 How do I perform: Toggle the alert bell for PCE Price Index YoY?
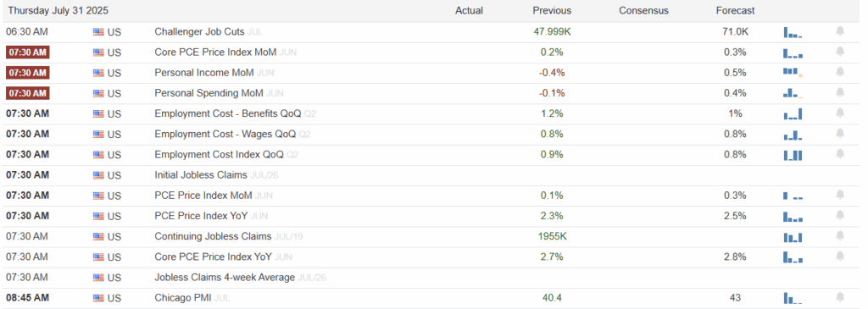click(840, 215)
